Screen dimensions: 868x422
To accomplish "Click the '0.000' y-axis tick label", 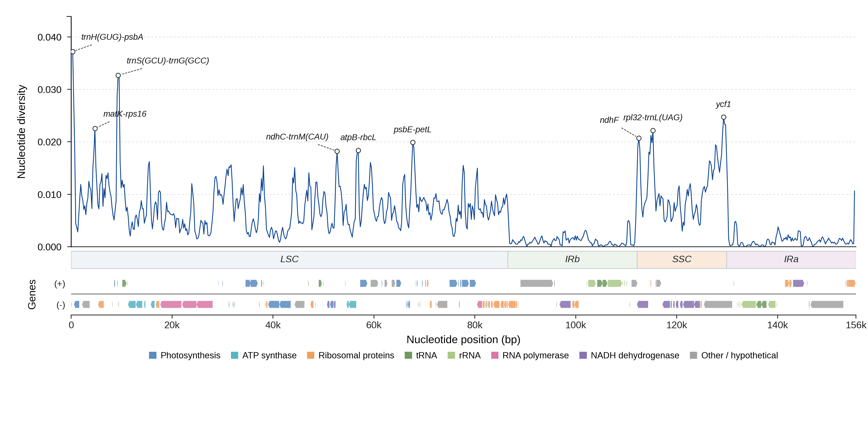I will pyautogui.click(x=50, y=247).
